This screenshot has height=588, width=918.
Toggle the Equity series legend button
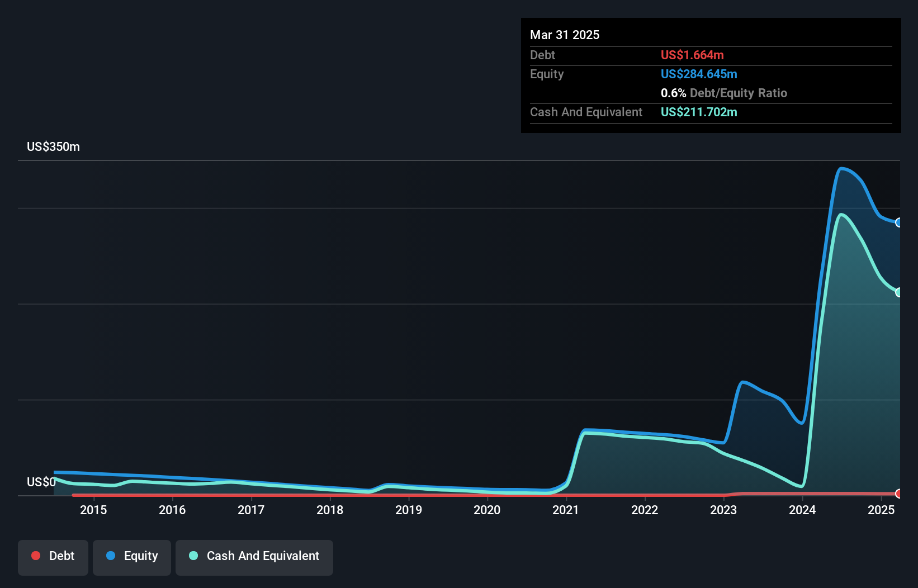(x=132, y=557)
